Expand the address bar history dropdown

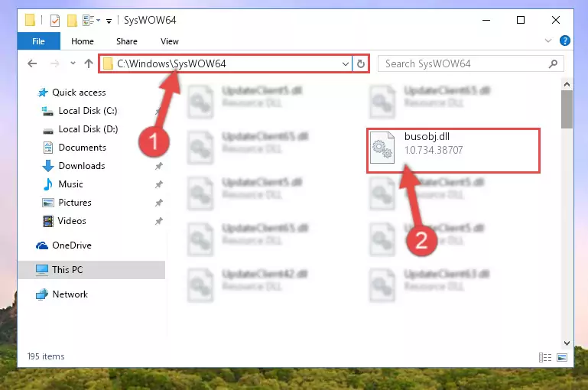[x=346, y=64]
